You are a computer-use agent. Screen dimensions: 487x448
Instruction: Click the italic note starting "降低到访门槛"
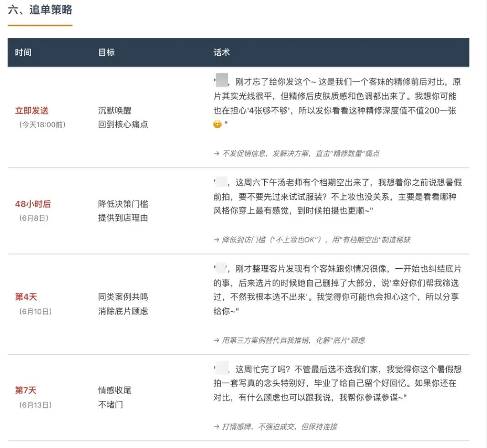click(312, 240)
